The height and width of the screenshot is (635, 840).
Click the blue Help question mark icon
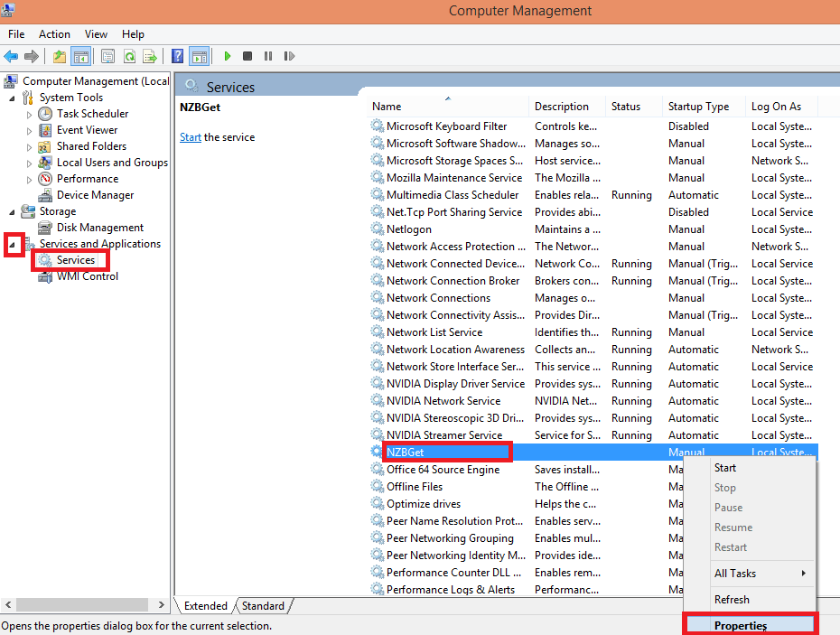(178, 56)
